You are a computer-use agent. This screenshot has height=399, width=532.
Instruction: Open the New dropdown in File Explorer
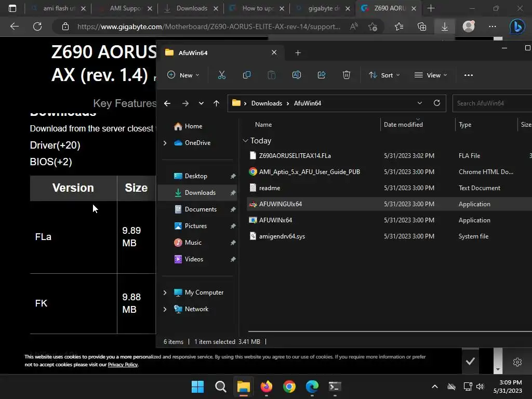click(x=183, y=75)
